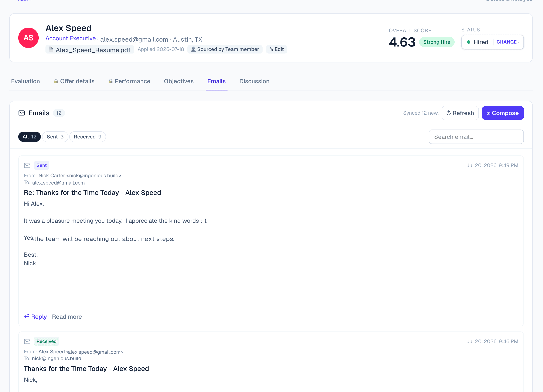The width and height of the screenshot is (543, 392).
Task: Expand the Sent email with Read more
Action: tap(67, 317)
